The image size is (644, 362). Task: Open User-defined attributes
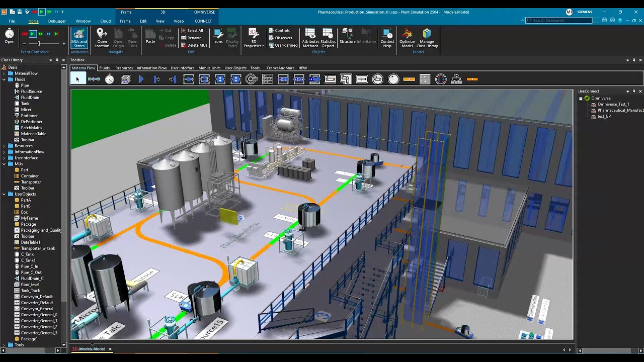pos(283,45)
